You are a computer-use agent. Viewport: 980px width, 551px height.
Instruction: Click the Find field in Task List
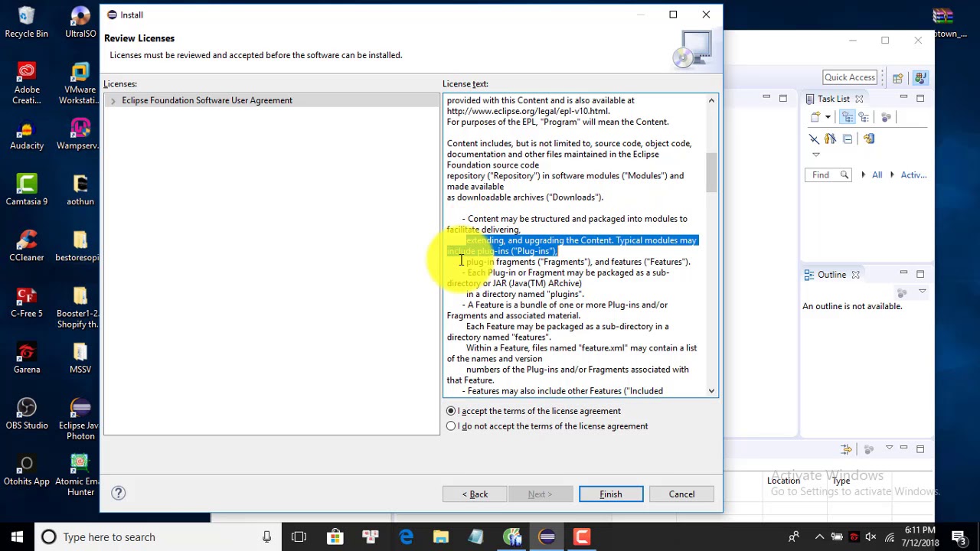coord(828,175)
